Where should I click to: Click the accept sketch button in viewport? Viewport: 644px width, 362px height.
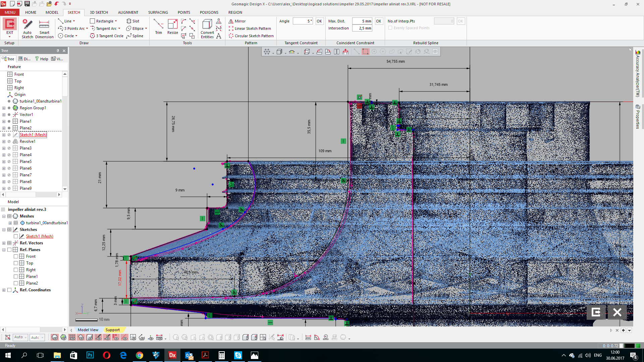coord(596,312)
